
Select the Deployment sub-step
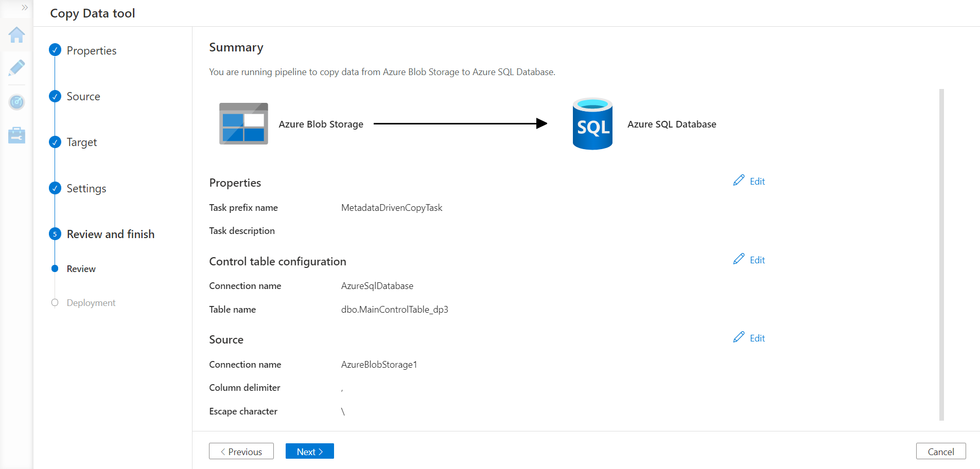(x=91, y=303)
